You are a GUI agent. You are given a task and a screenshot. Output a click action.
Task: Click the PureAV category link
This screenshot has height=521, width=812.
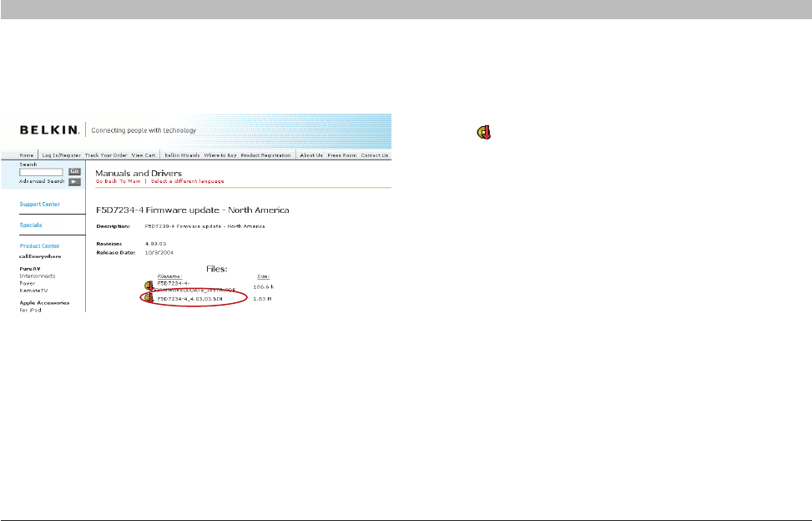pyautogui.click(x=29, y=269)
